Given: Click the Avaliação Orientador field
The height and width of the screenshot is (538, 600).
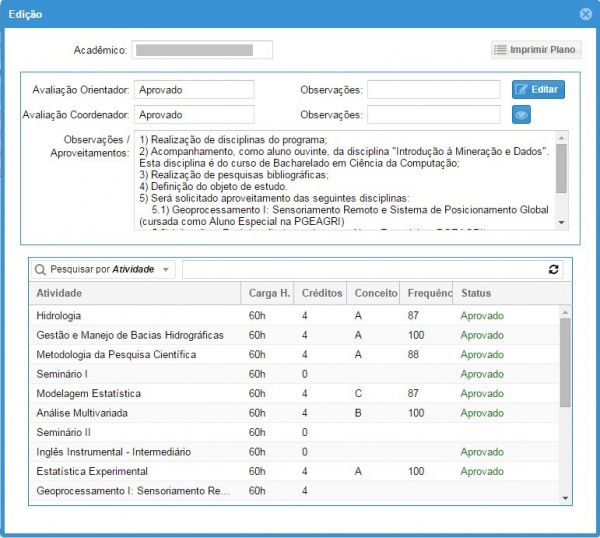Looking at the screenshot, I should 194,90.
